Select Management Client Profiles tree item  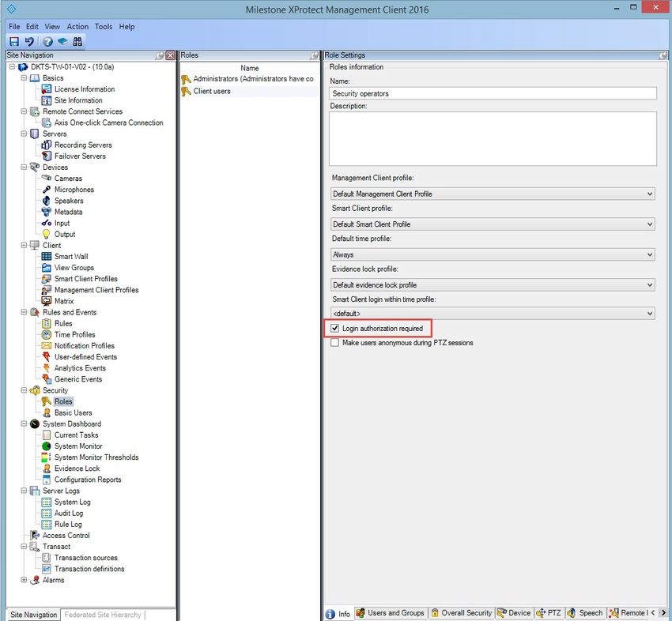click(96, 290)
